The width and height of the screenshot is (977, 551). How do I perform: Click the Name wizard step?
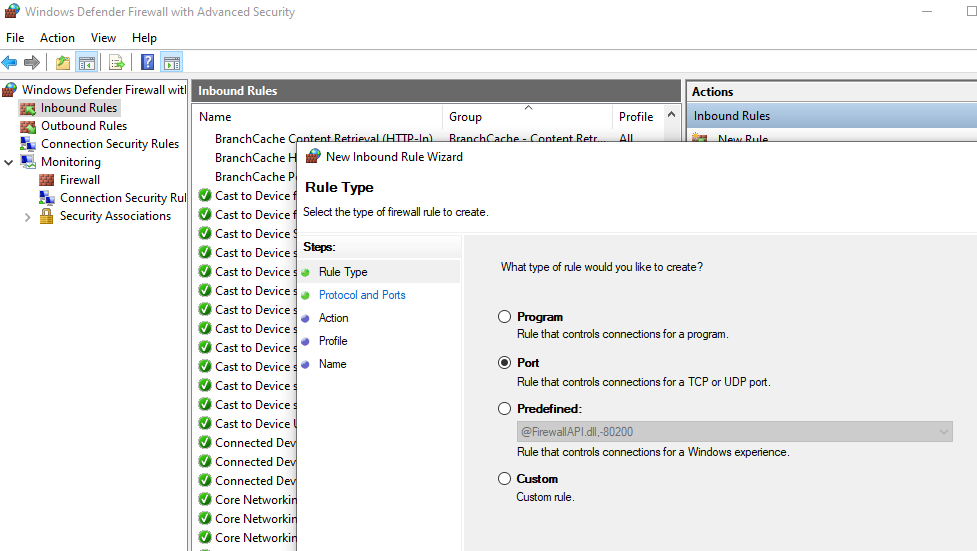pyautogui.click(x=333, y=364)
